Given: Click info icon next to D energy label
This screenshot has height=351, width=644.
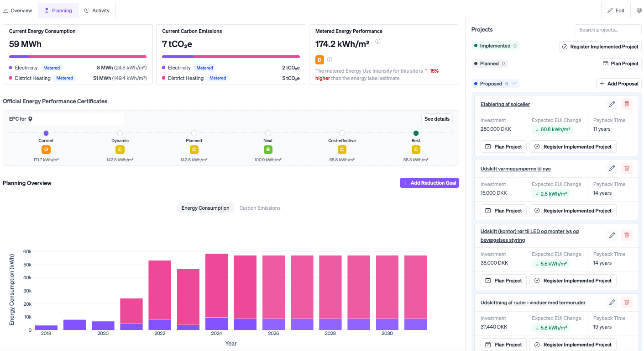Looking at the screenshot, I should (x=330, y=60).
